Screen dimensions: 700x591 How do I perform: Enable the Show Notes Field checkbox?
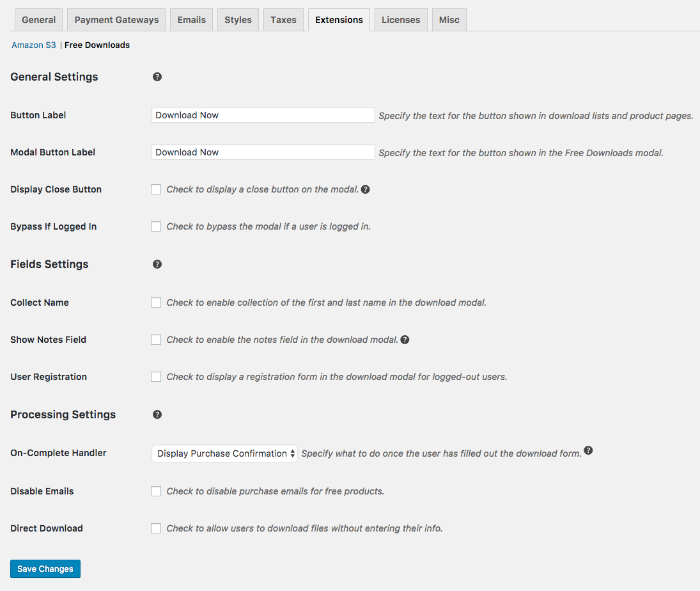click(156, 340)
